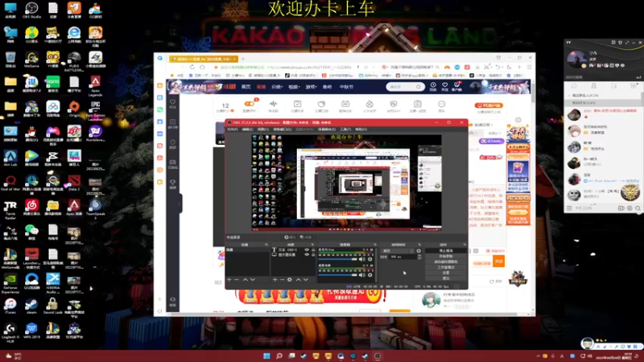Hide text source via eye icon in OBS
The height and width of the screenshot is (362, 644).
tap(307, 249)
